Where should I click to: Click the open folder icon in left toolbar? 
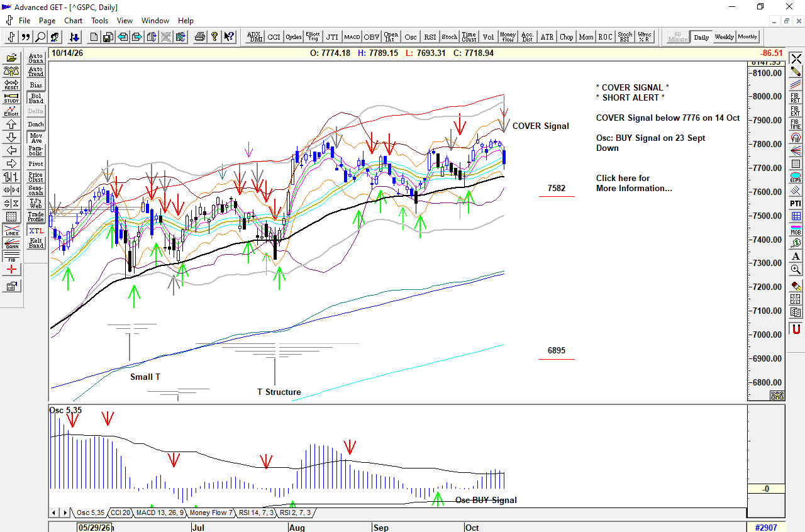pyautogui.click(x=11, y=58)
